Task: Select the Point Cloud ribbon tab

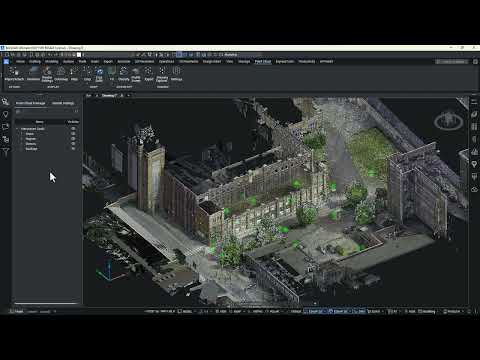Action: coord(263,62)
